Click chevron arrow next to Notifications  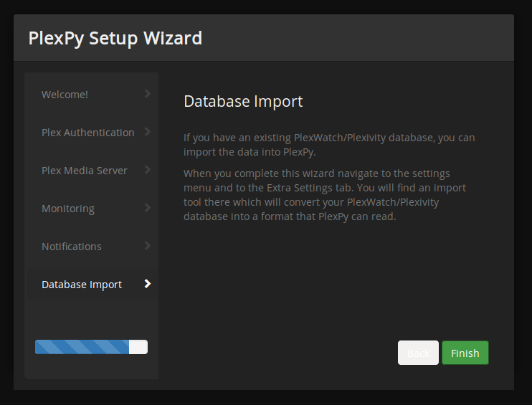pyautogui.click(x=147, y=246)
